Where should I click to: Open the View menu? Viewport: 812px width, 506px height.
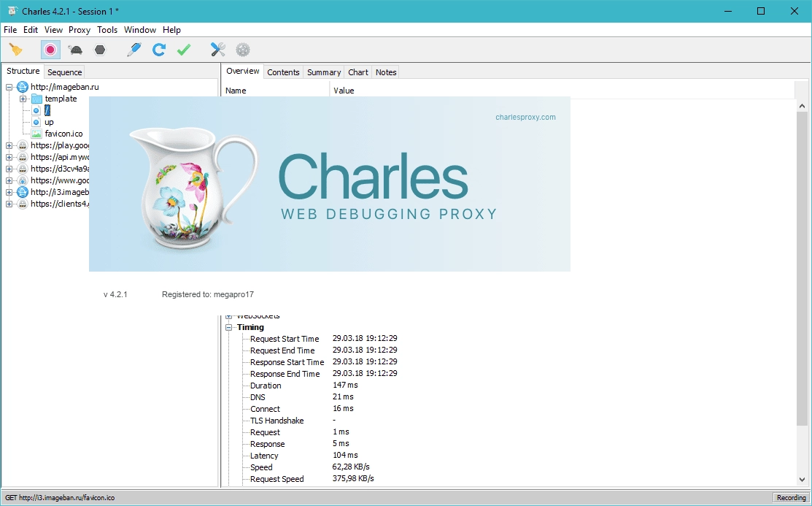point(53,29)
